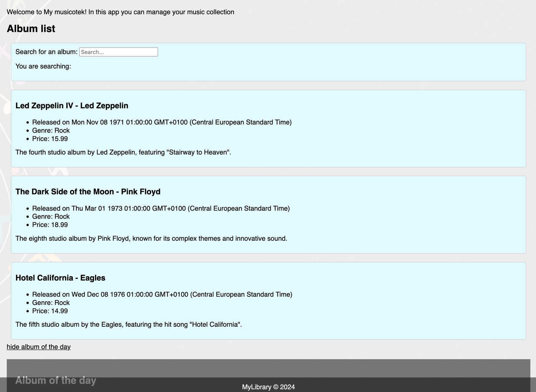This screenshot has height=392, width=536.
Task: Click the 'MyLibrary © 2024' footer text
Action: pyautogui.click(x=268, y=387)
